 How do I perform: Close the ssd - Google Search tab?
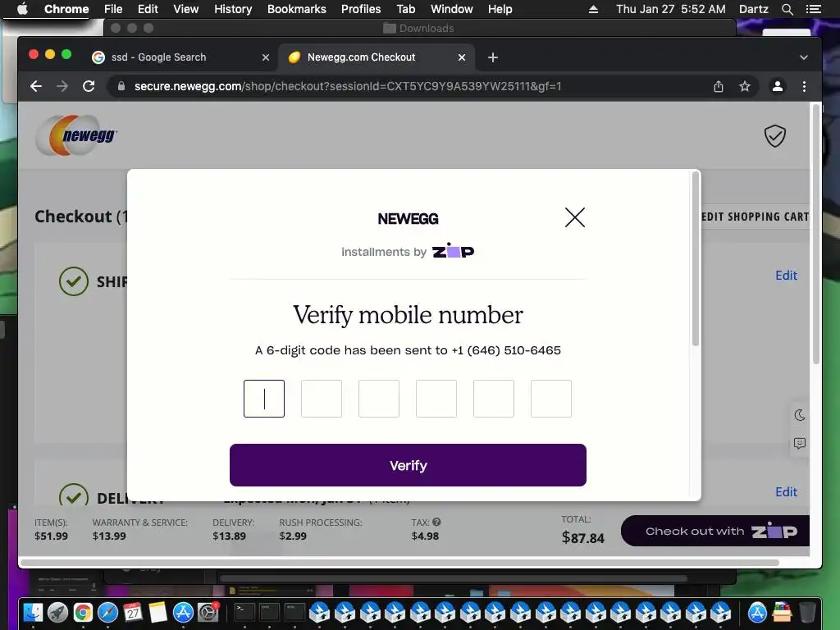point(266,57)
